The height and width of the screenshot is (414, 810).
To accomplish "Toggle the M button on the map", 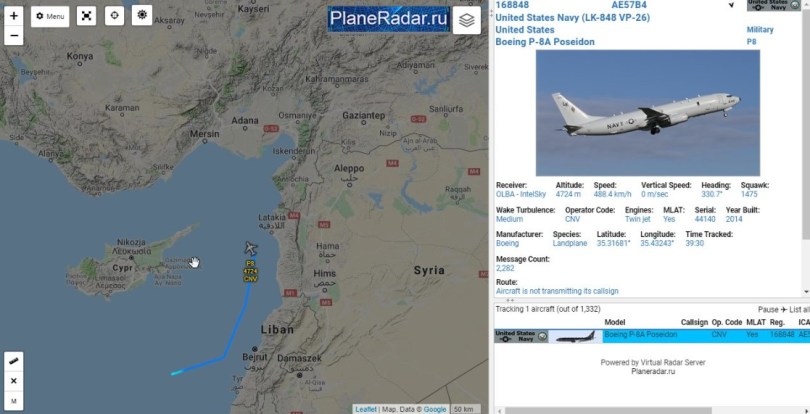I will pyautogui.click(x=13, y=401).
